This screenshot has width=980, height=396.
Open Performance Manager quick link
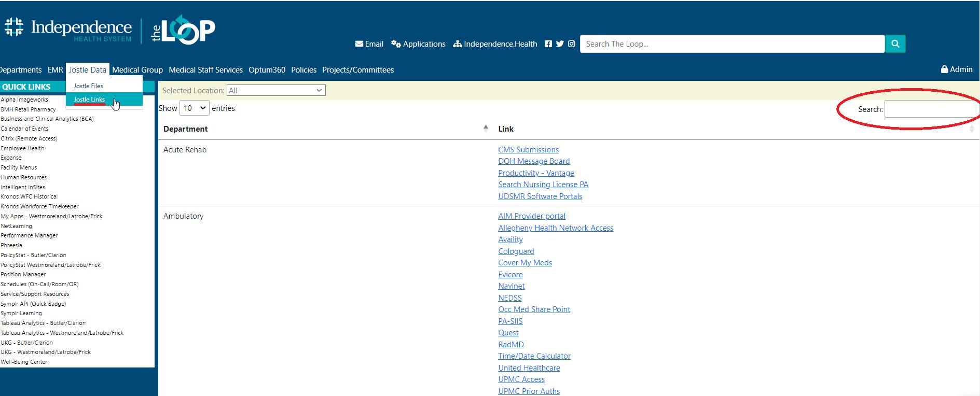(x=29, y=235)
